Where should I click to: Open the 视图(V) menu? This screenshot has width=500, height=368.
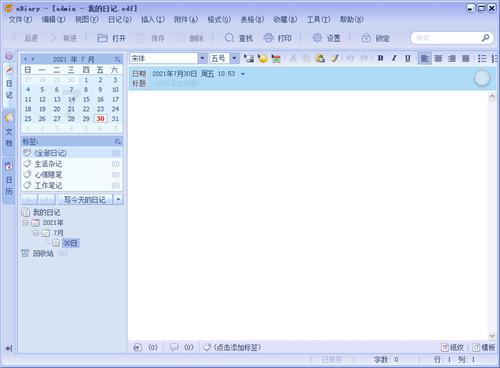pos(86,20)
